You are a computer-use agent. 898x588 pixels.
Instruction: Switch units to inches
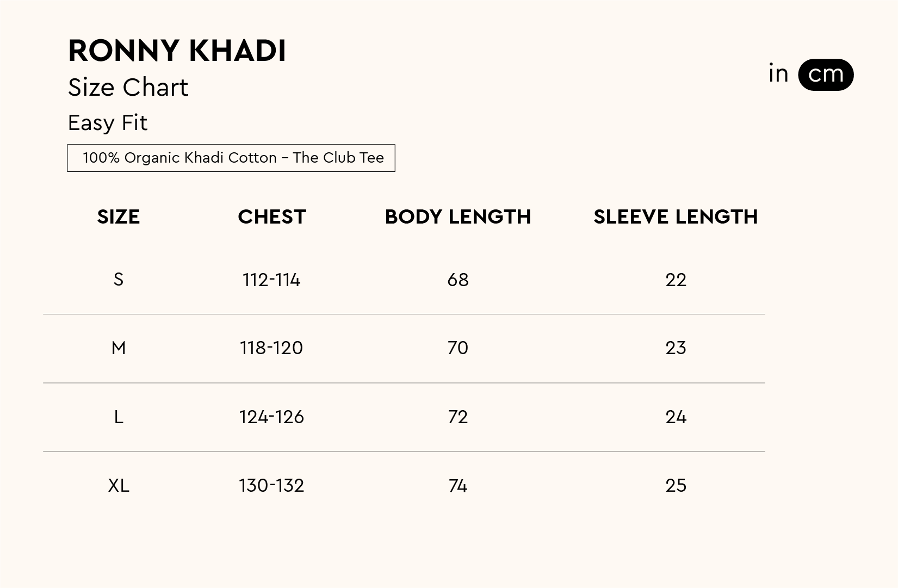pyautogui.click(x=778, y=74)
